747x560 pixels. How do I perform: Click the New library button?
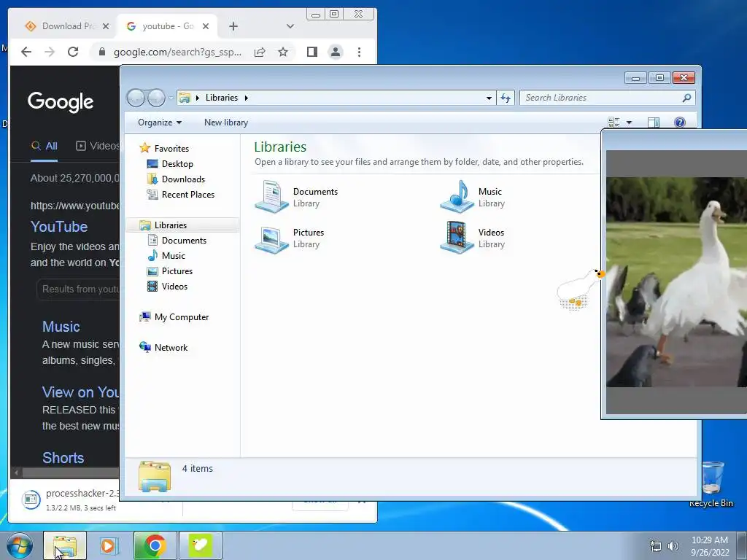(226, 122)
